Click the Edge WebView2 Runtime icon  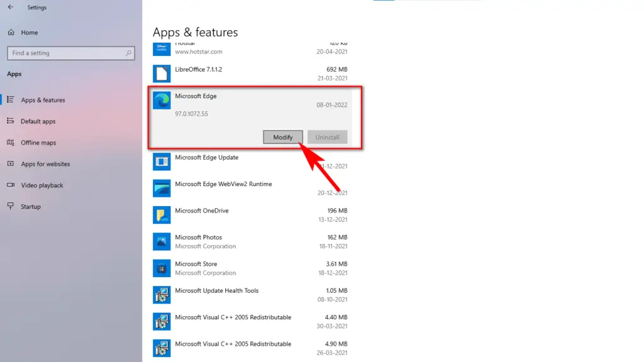tap(162, 189)
